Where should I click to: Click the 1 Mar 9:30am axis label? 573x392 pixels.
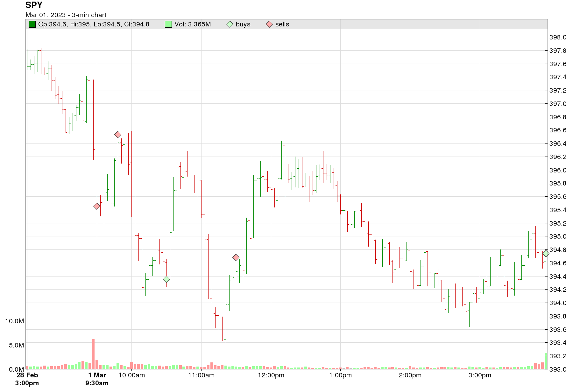[97, 379]
